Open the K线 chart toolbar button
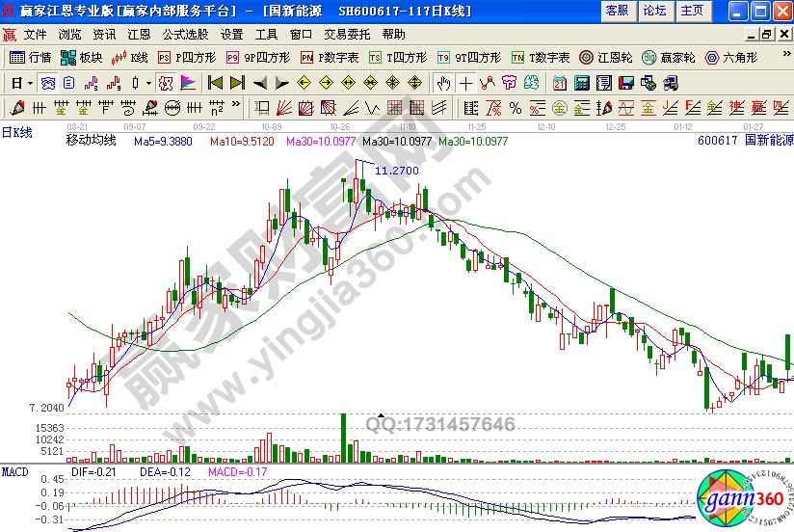 130,57
